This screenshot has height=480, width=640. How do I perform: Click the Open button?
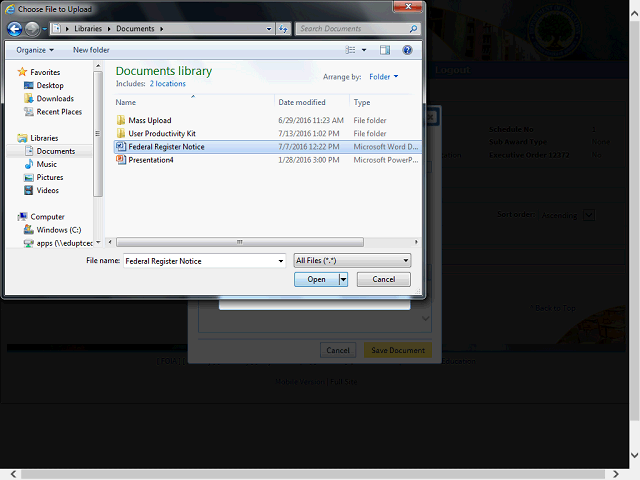[x=316, y=280]
